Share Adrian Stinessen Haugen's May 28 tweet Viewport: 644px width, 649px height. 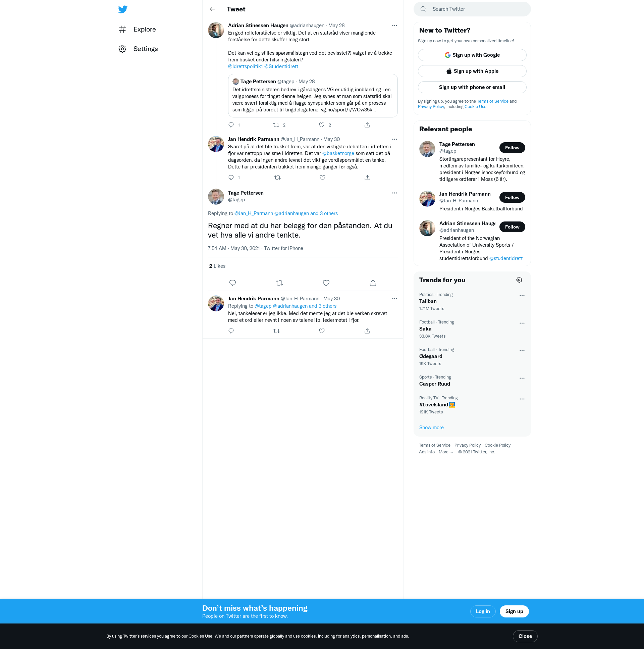367,125
